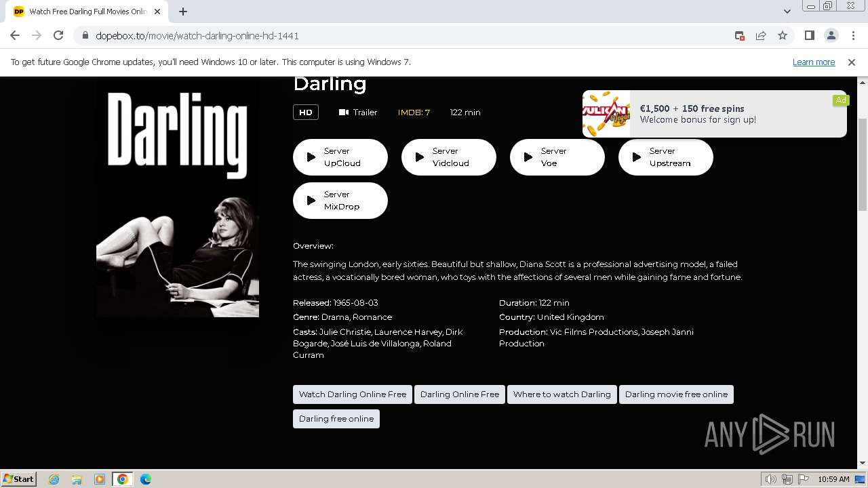The image size is (868, 488).
Task: Toggle the Chrome side panel
Action: point(809,35)
